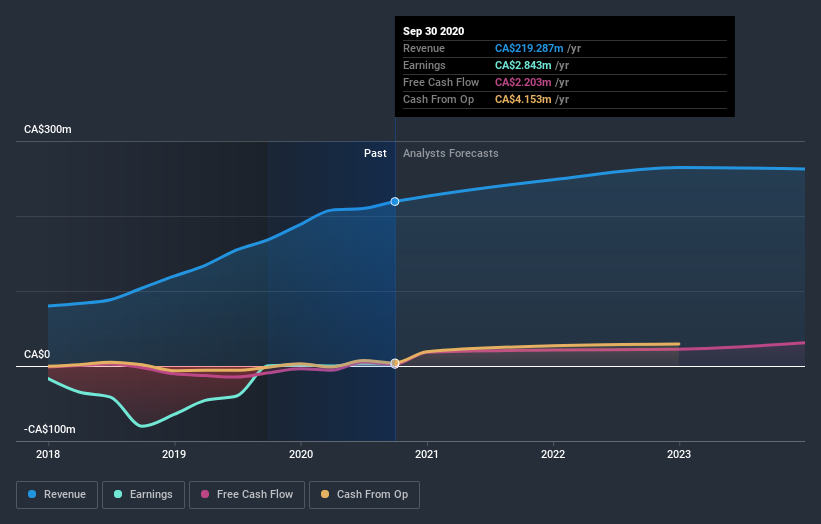Image resolution: width=821 pixels, height=524 pixels.
Task: Toggle the Revenue legend button
Action: coord(57,495)
